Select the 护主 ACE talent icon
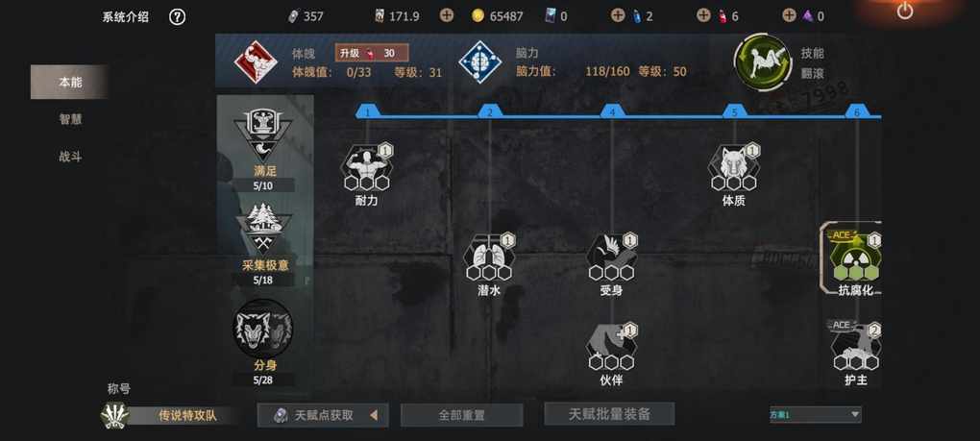 (856, 347)
